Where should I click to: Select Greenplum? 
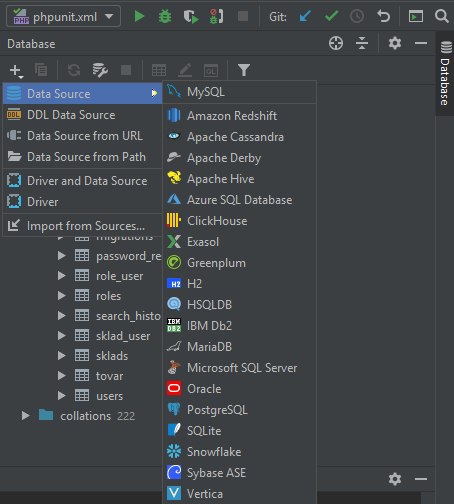[x=239, y=263]
